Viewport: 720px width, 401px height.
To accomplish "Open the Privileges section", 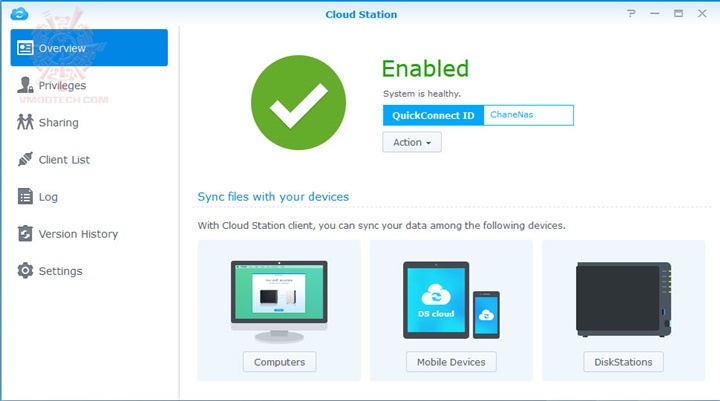I will pyautogui.click(x=62, y=85).
